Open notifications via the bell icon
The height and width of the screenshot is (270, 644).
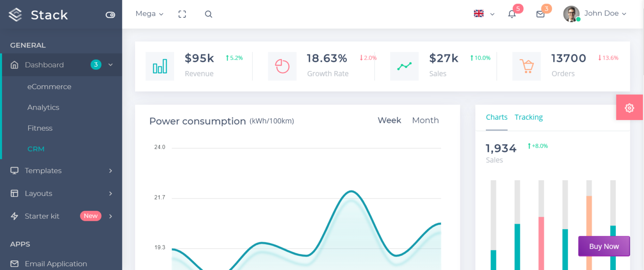click(512, 14)
